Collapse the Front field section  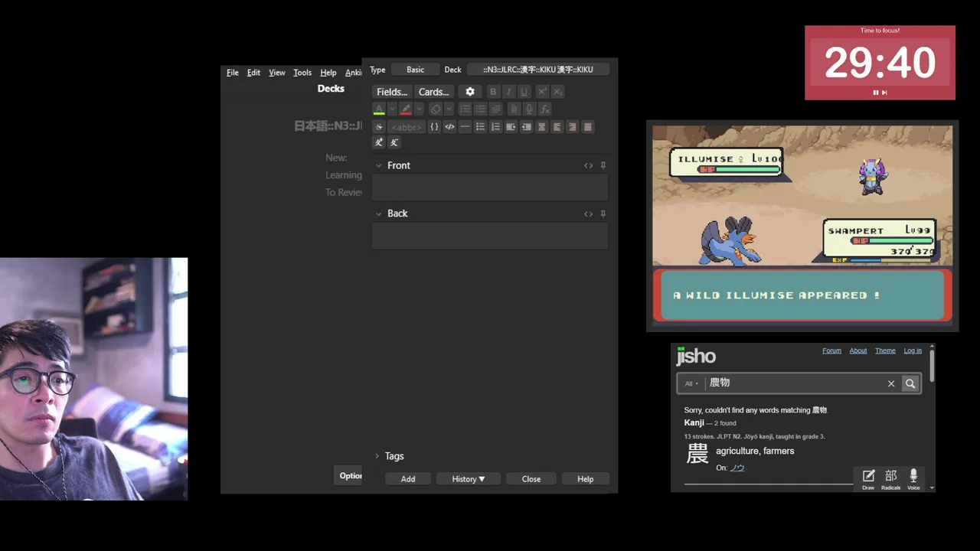point(378,165)
